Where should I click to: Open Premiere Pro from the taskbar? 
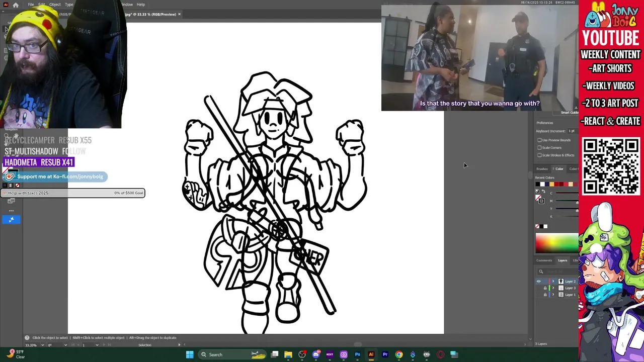coord(385,354)
